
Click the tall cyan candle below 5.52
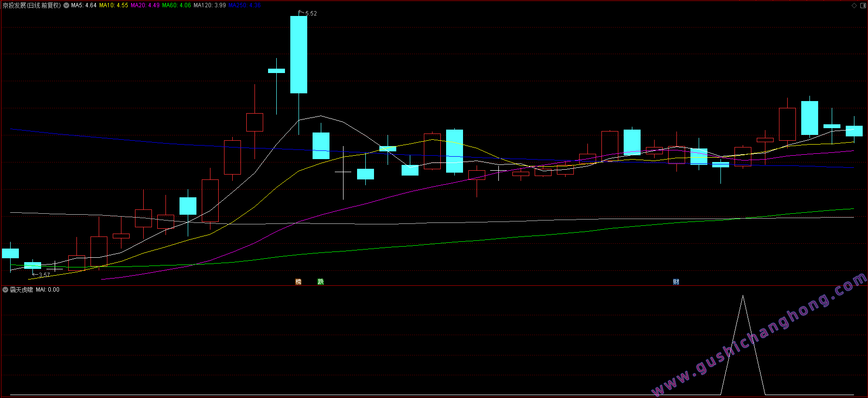299,55
